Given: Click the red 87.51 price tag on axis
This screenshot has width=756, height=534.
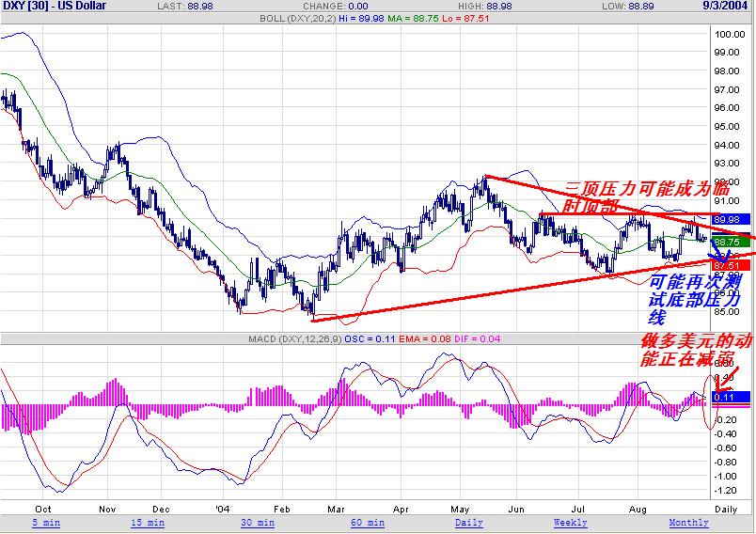Looking at the screenshot, I should click(x=731, y=265).
